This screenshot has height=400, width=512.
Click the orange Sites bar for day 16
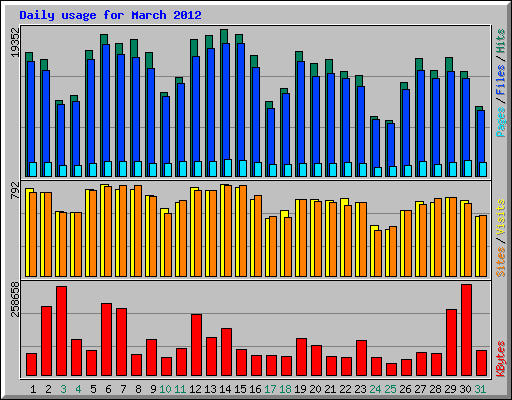(x=258, y=236)
